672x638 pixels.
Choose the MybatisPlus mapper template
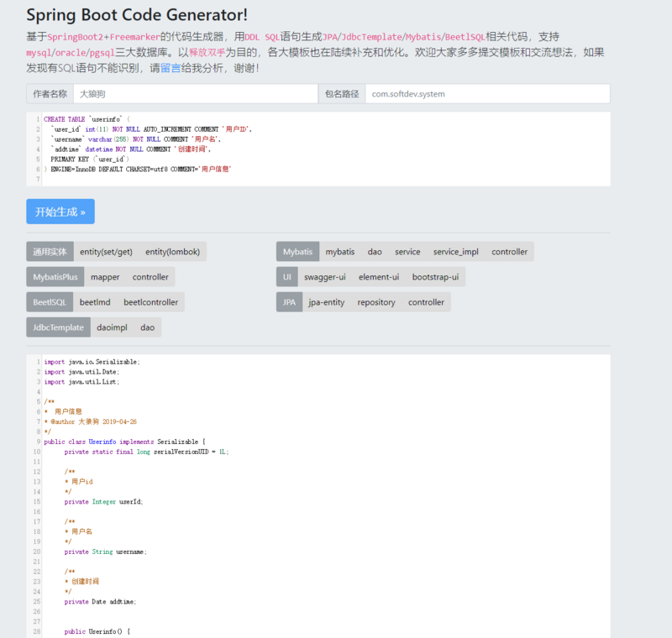[x=105, y=277]
